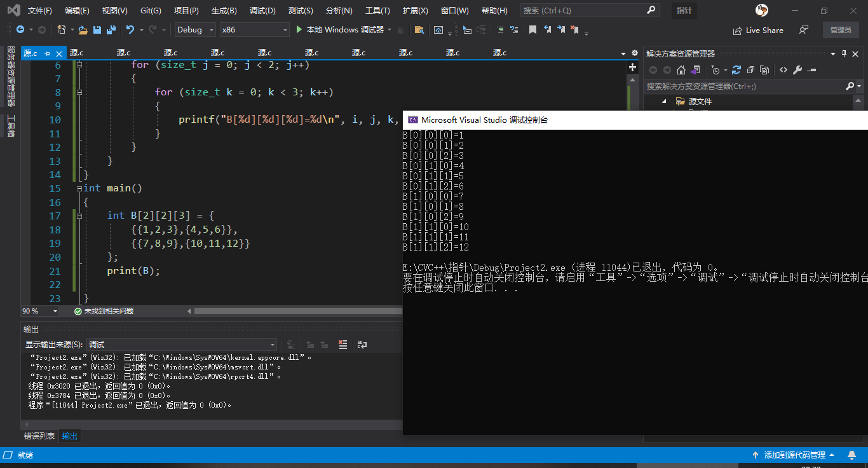The image size is (868, 468).
Task: Toggle Word Wrap in output pane
Action: (362, 345)
